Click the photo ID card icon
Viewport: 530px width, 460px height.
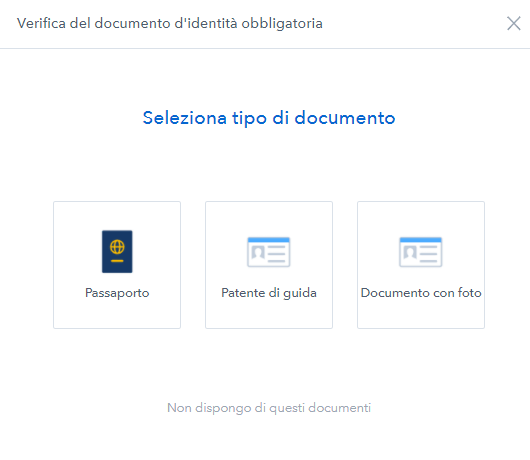421,252
